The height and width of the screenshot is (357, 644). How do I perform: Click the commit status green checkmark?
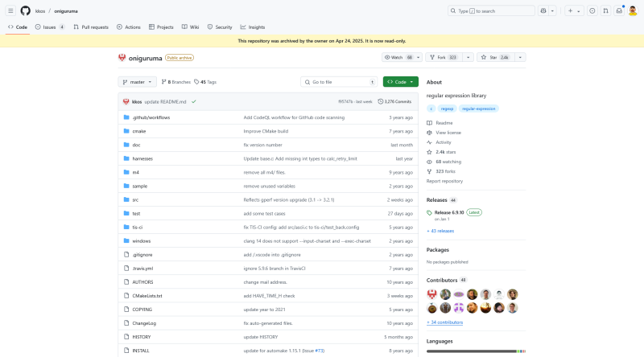[194, 102]
